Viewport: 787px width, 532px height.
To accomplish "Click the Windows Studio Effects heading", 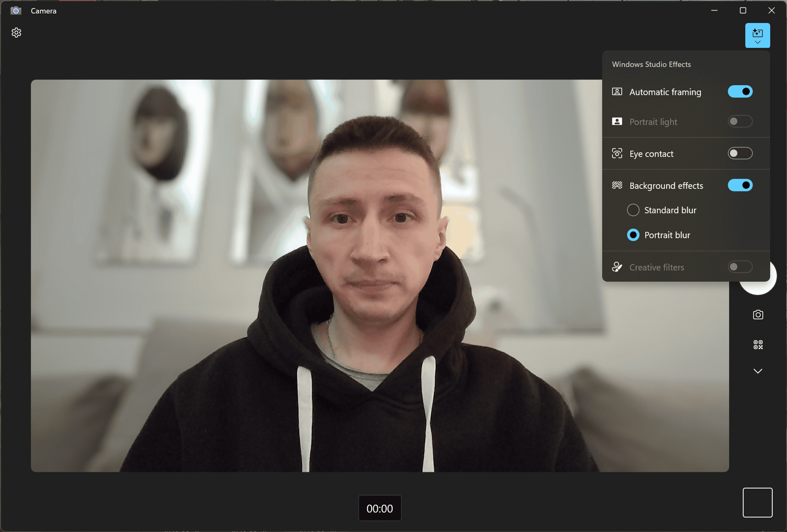I will [651, 64].
